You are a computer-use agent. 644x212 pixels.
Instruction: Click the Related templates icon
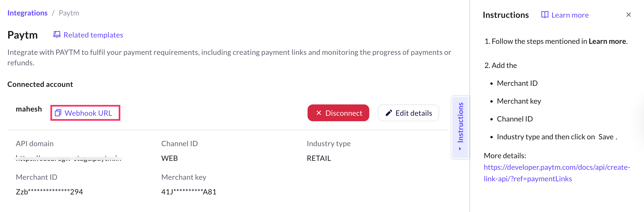[57, 35]
